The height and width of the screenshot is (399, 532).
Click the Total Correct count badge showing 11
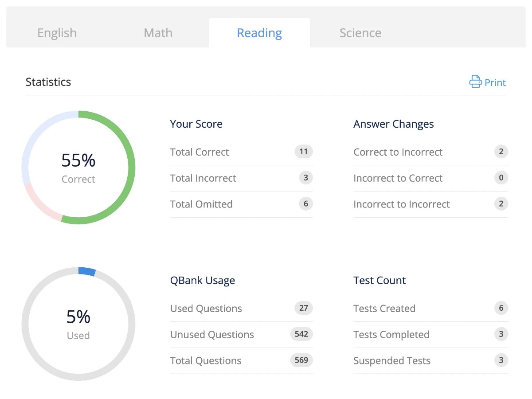tap(304, 152)
